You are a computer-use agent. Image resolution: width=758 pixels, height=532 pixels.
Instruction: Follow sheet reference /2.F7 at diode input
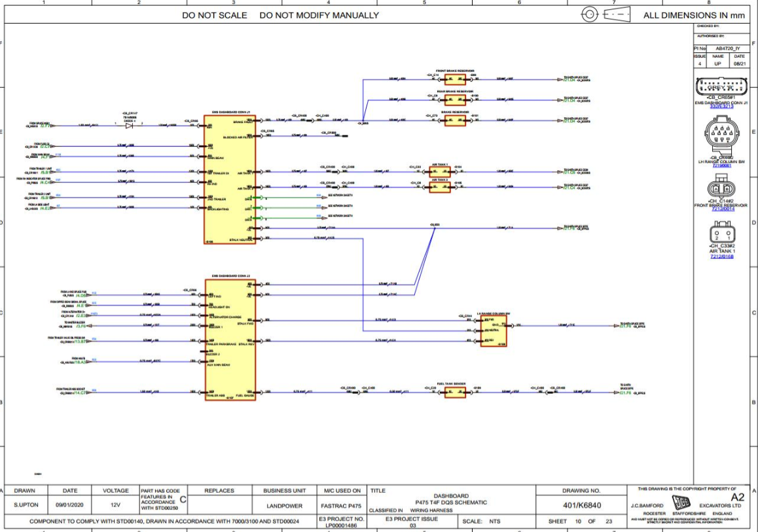(45, 126)
